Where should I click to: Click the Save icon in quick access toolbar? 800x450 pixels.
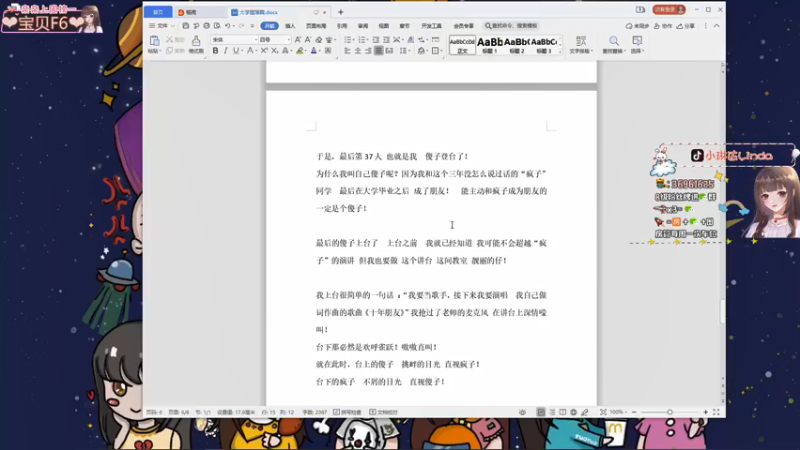186,26
